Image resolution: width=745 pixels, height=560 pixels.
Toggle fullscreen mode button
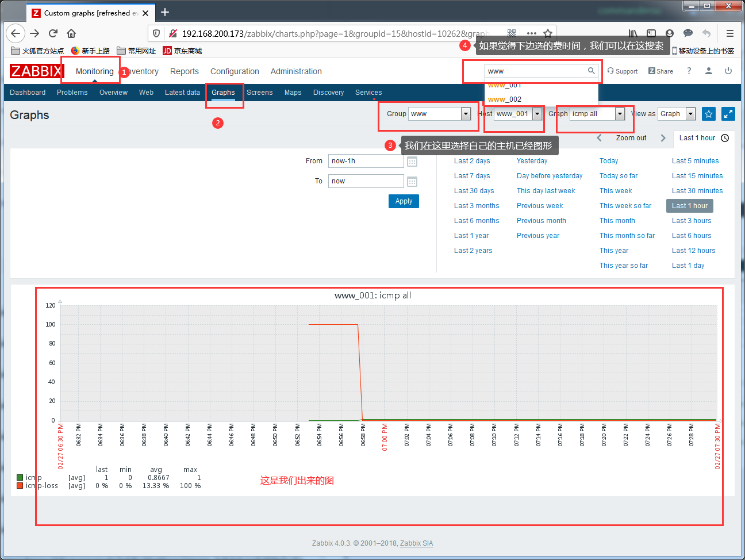pyautogui.click(x=728, y=114)
